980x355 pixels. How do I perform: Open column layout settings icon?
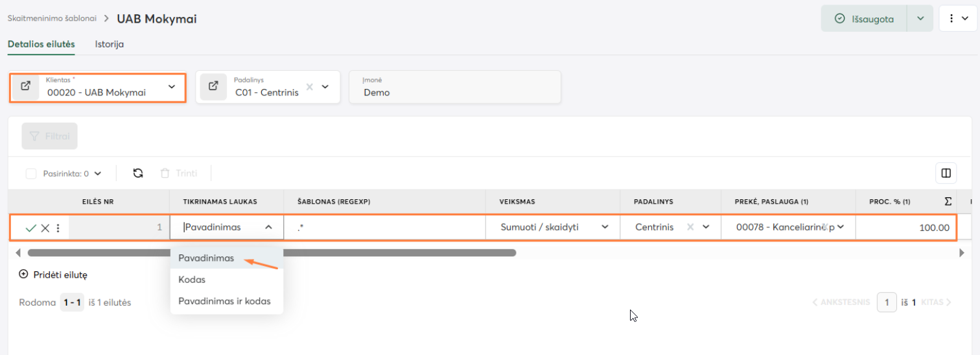tap(946, 173)
